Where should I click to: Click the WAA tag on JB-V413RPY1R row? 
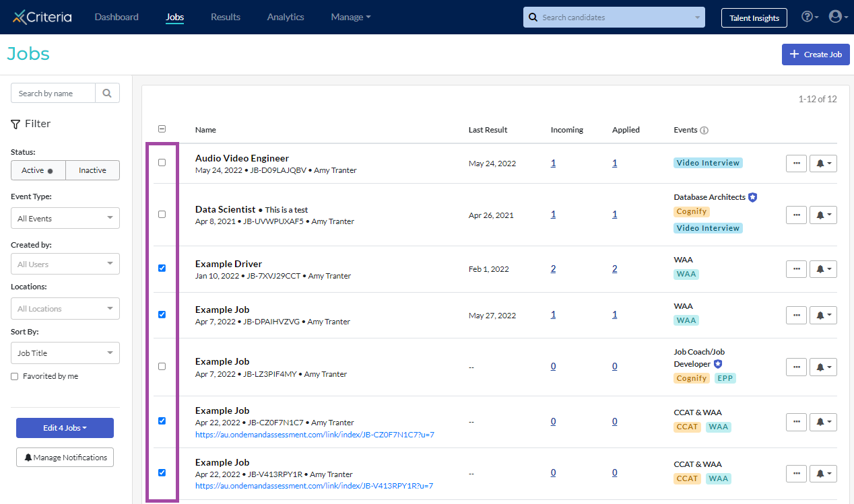[x=719, y=478]
